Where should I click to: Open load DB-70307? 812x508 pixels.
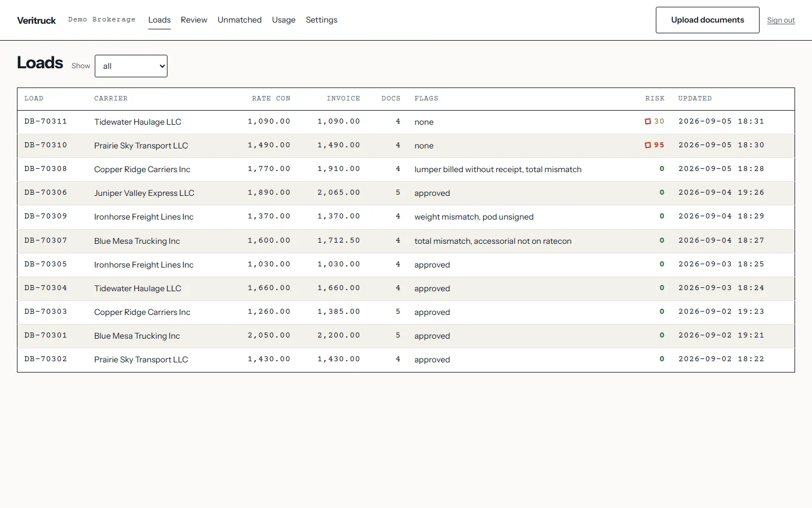tap(46, 240)
